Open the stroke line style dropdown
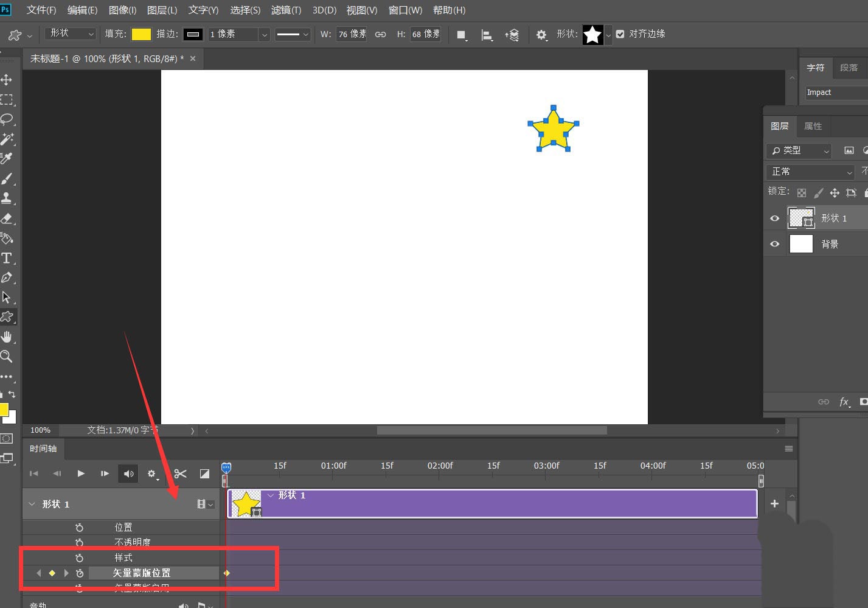 pos(293,34)
